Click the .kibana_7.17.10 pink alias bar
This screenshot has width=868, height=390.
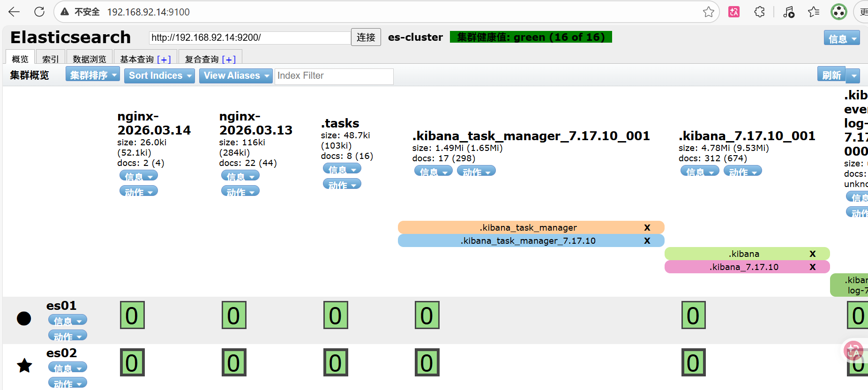point(747,267)
